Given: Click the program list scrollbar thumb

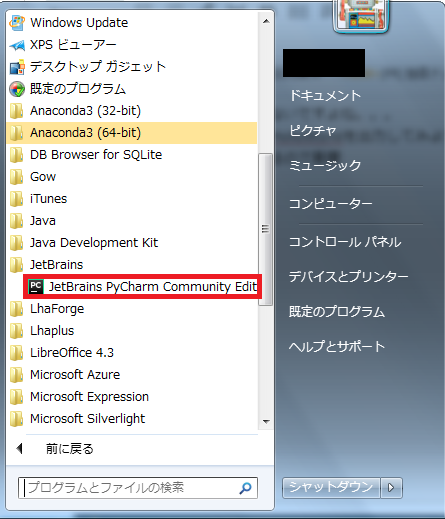Looking at the screenshot, I should [x=265, y=229].
